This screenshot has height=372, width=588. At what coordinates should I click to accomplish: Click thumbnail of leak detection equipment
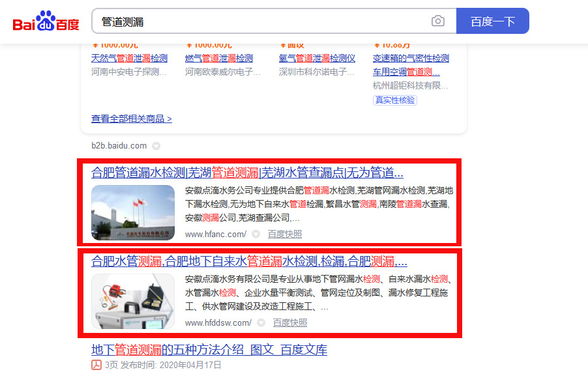pos(133,302)
